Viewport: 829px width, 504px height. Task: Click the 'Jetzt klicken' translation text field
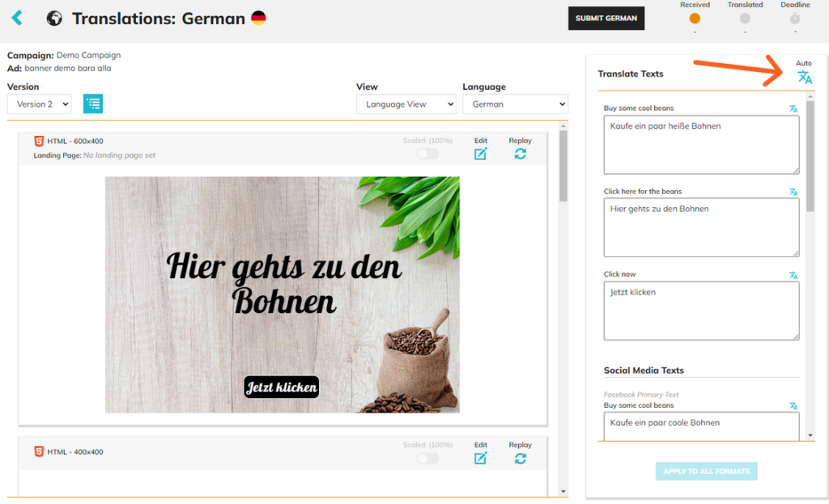702,311
